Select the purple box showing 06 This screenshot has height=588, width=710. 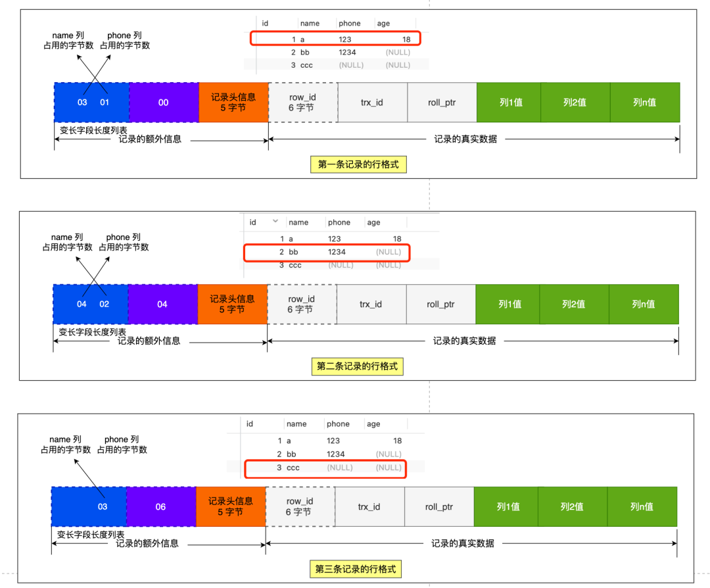(x=161, y=506)
